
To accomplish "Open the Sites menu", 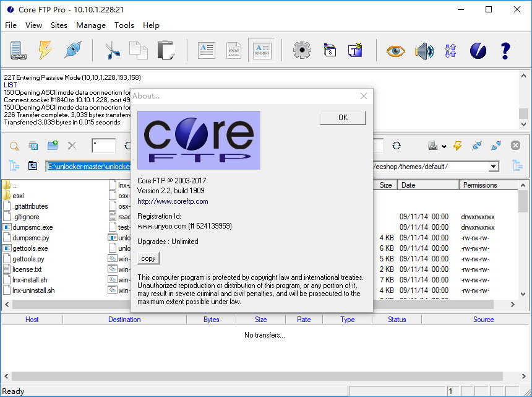I will (x=59, y=25).
